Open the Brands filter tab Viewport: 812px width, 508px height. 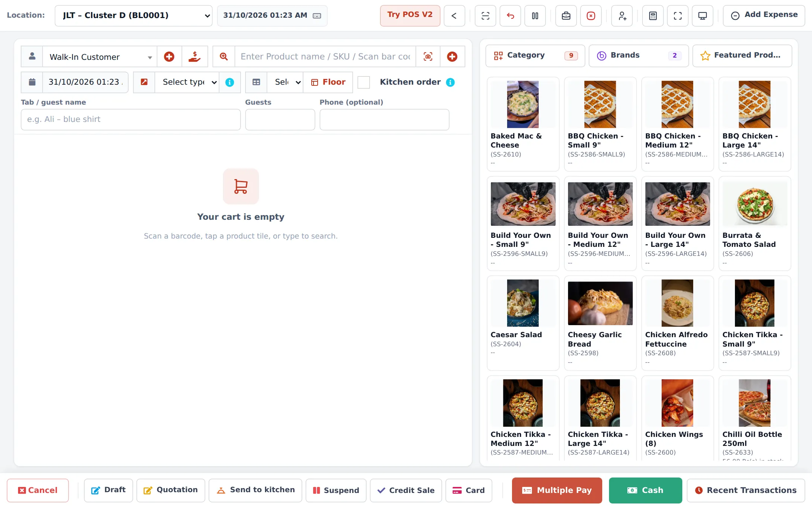pyautogui.click(x=638, y=56)
